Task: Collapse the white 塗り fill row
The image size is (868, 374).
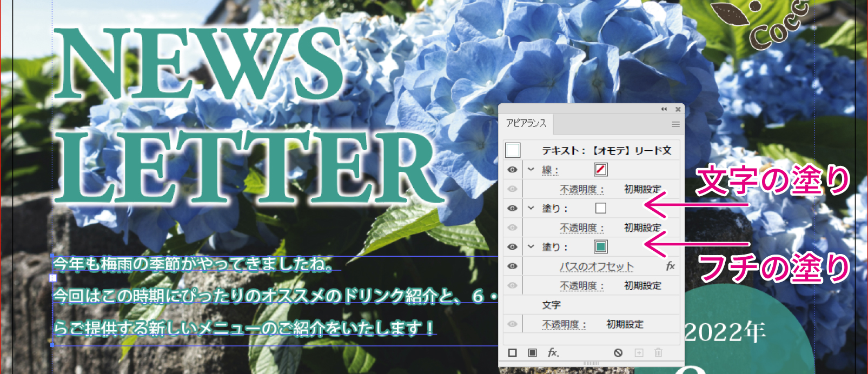Action: (x=531, y=208)
